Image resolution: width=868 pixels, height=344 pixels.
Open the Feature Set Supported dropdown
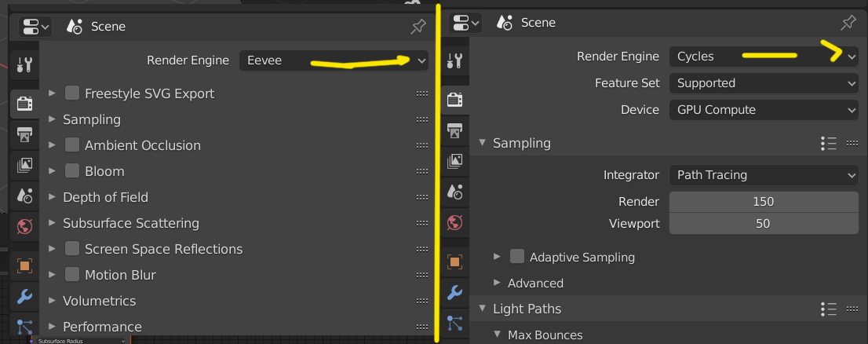point(764,83)
